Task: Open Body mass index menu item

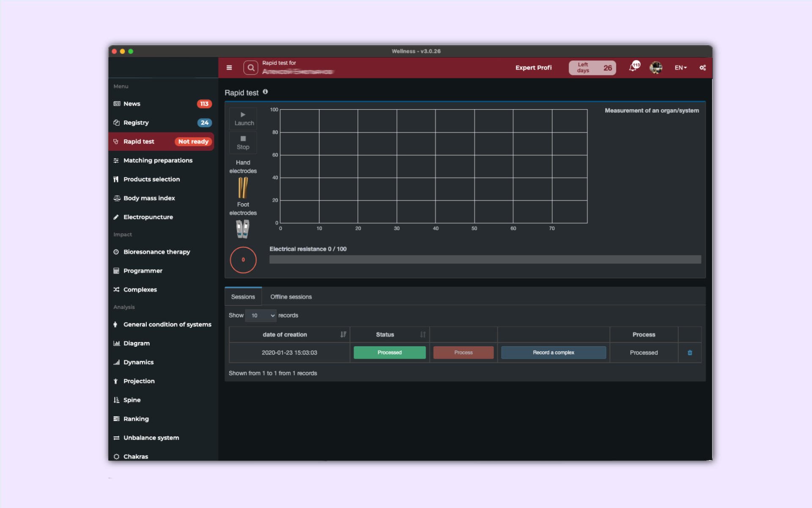Action: pos(163,198)
